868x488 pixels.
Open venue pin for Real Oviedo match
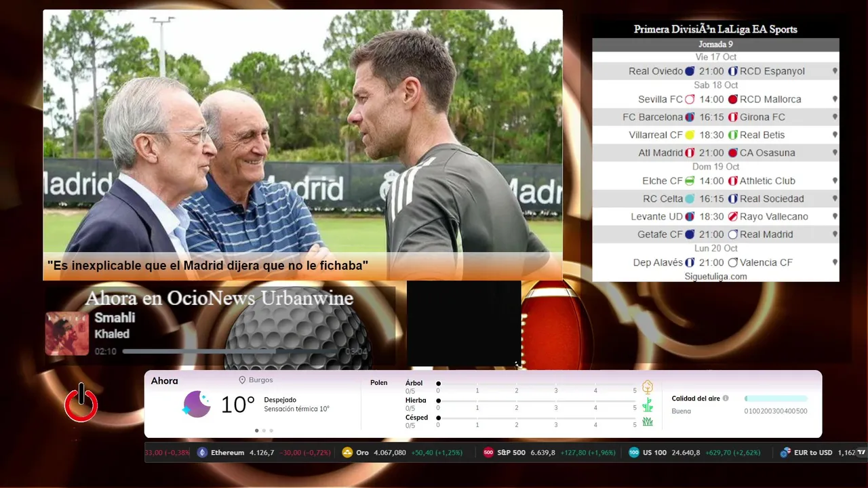835,71
